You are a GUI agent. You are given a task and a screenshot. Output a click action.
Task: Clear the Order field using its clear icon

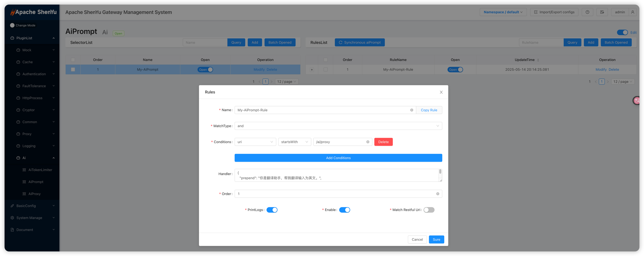click(x=438, y=194)
